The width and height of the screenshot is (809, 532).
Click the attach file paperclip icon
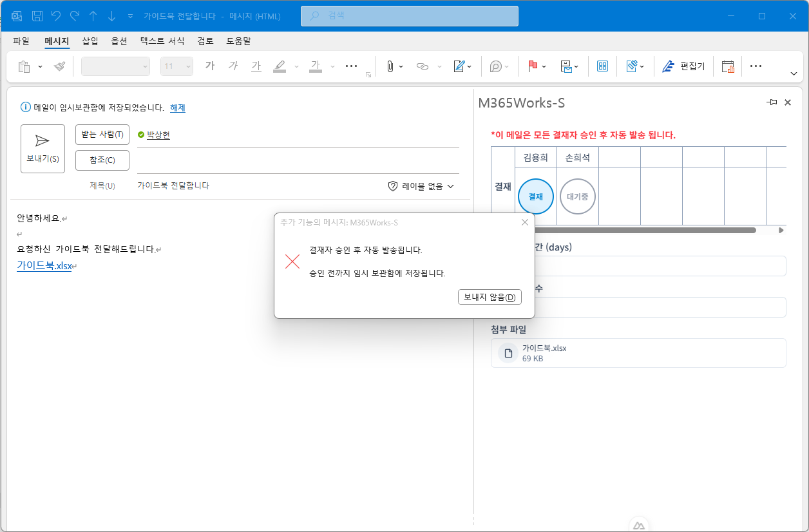(390, 66)
